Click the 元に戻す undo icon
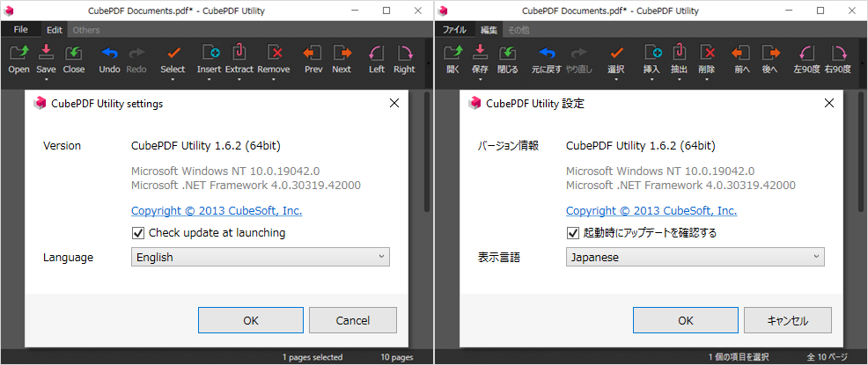Screen dimensions: 868x365 pyautogui.click(x=547, y=53)
